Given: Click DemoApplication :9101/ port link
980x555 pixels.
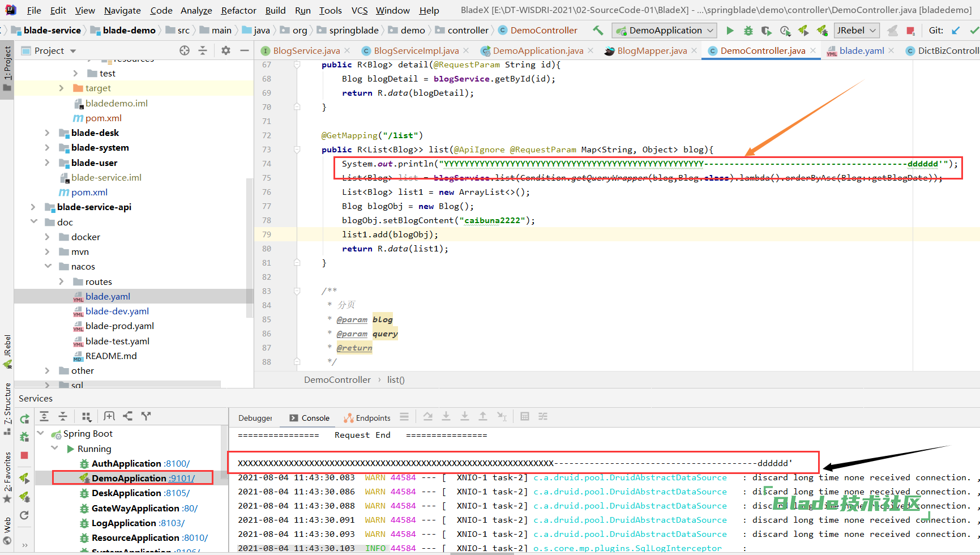Looking at the screenshot, I should tap(182, 478).
